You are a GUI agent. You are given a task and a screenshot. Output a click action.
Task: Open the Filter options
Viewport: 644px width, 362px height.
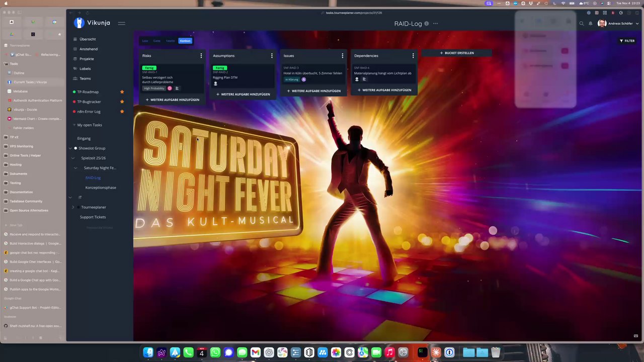[627, 41]
